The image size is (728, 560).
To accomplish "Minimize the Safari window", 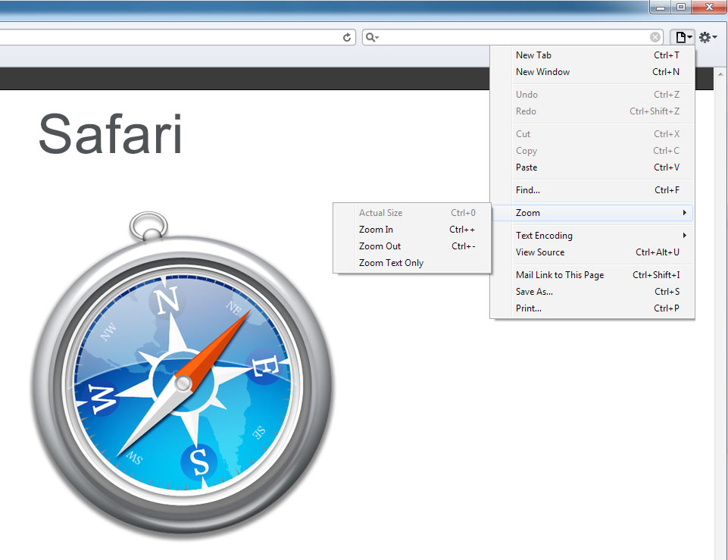I will [661, 7].
